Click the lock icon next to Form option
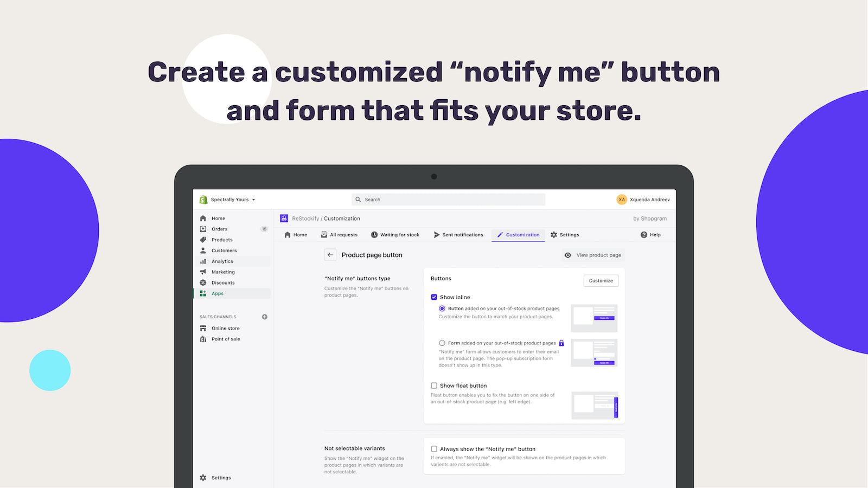The height and width of the screenshot is (488, 868). pos(561,343)
